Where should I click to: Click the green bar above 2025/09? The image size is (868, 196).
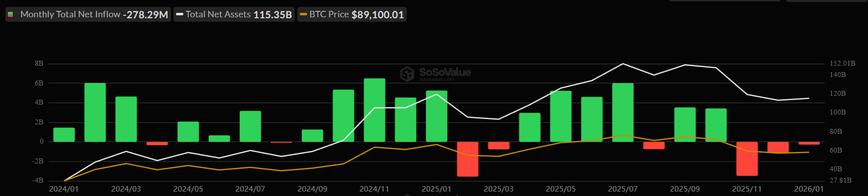click(x=685, y=124)
